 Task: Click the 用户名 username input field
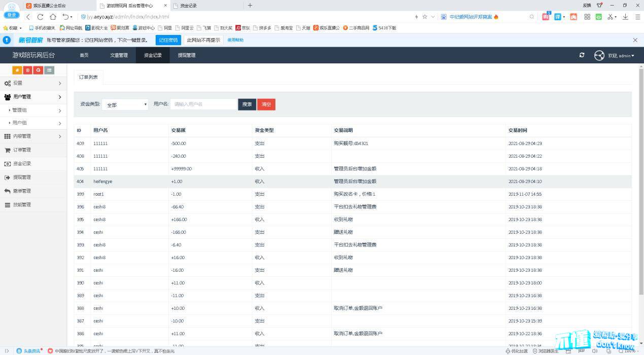(x=203, y=104)
